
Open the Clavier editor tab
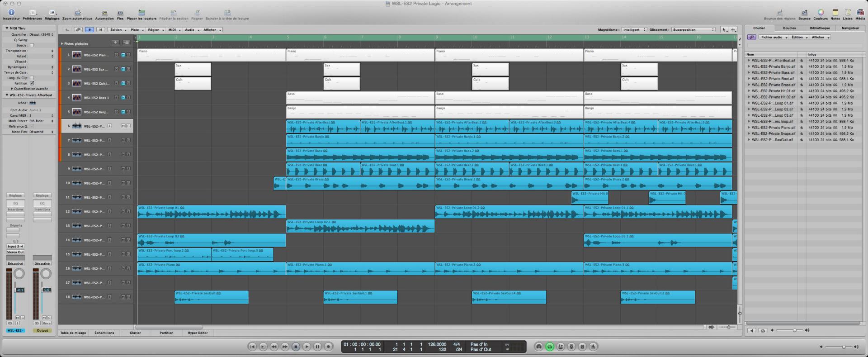(135, 333)
